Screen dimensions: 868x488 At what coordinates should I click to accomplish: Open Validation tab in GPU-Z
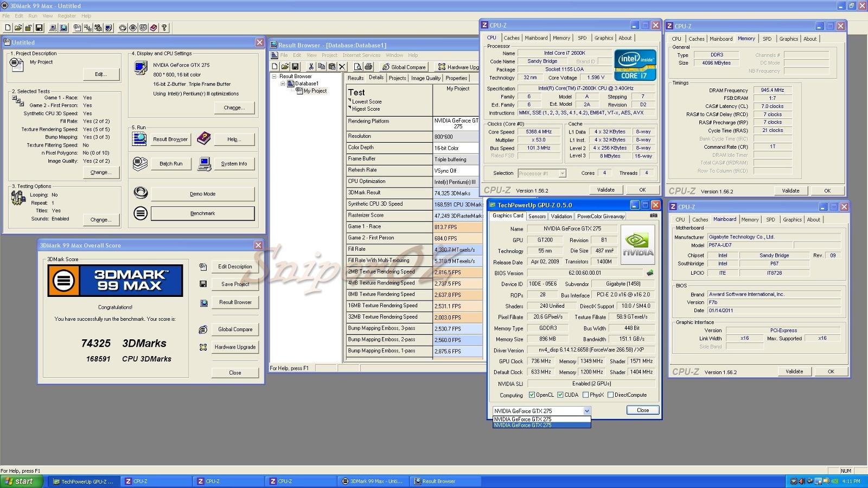[x=561, y=216]
